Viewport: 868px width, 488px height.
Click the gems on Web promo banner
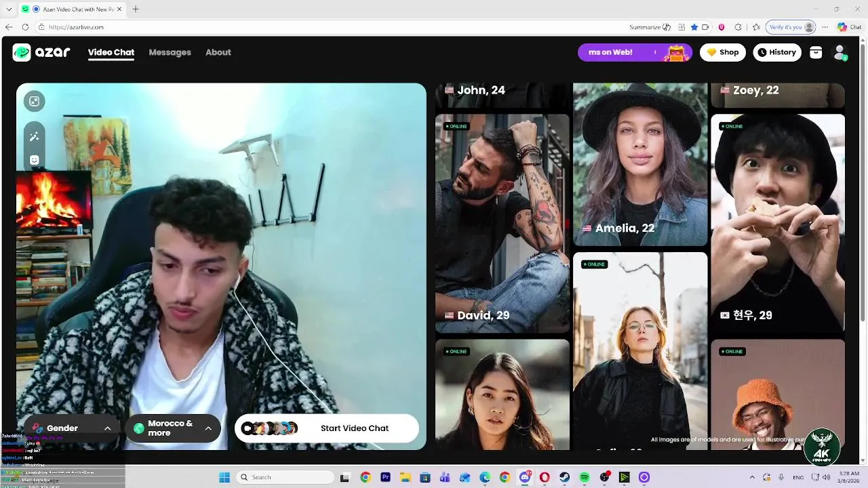635,52
